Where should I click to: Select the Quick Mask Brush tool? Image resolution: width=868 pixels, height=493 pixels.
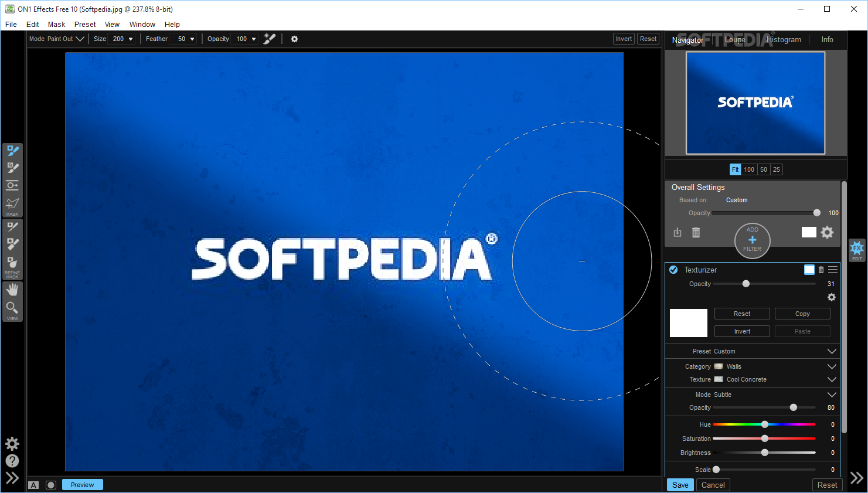click(12, 168)
